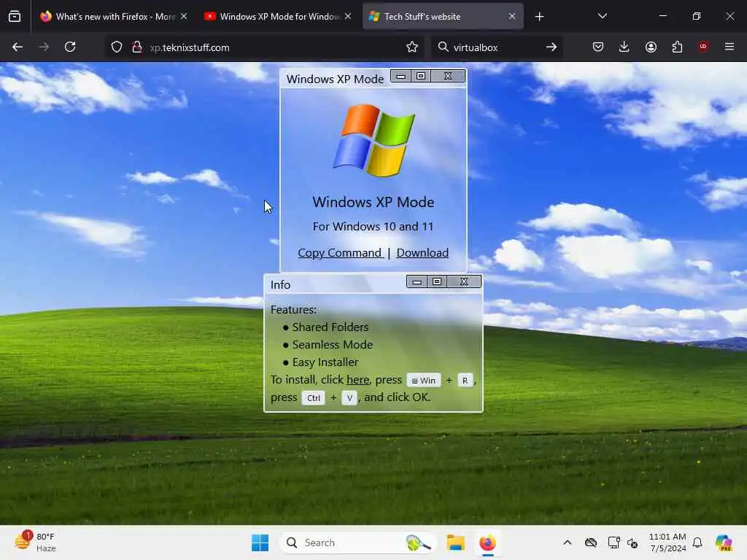
Task: Close the What's new with Firefox tab
Action: coord(184,16)
